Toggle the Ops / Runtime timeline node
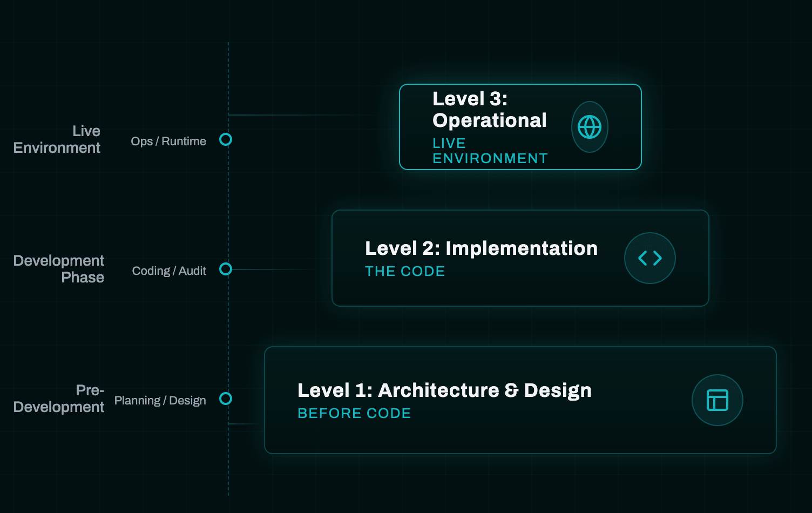This screenshot has height=513, width=812. (x=226, y=139)
